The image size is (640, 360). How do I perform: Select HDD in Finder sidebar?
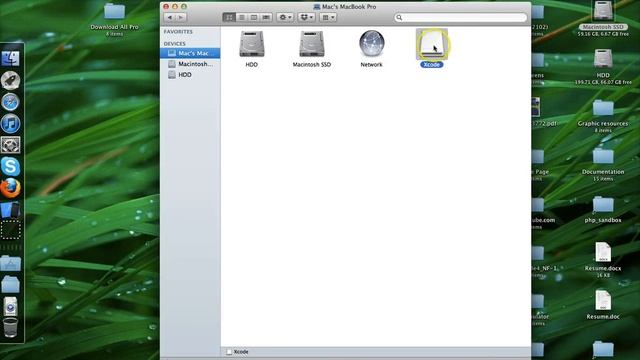coord(190,75)
